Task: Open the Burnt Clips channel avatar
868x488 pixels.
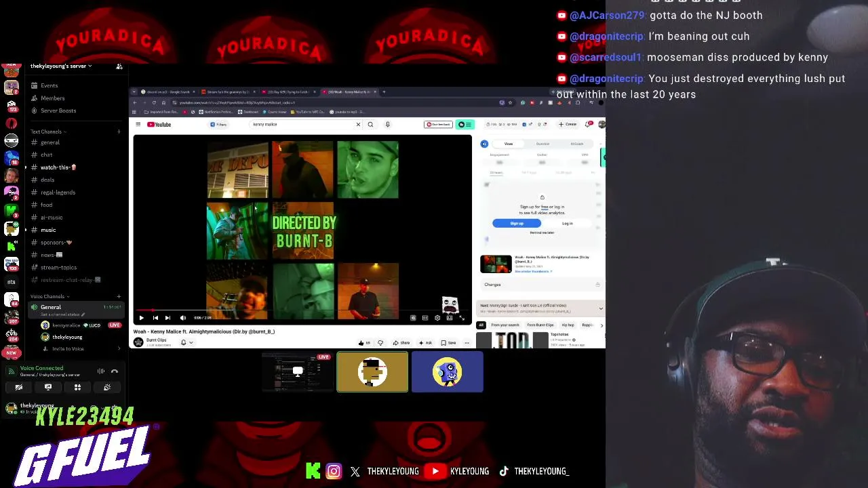Action: pyautogui.click(x=138, y=342)
